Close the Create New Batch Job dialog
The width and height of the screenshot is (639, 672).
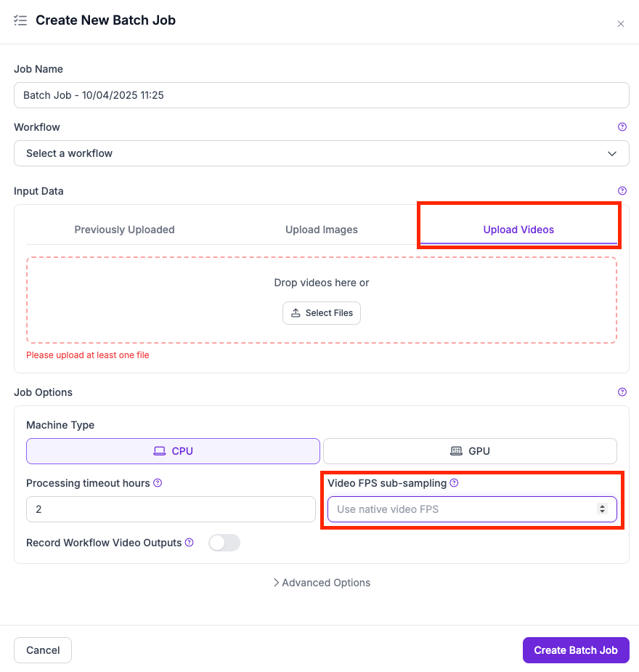pyautogui.click(x=621, y=24)
